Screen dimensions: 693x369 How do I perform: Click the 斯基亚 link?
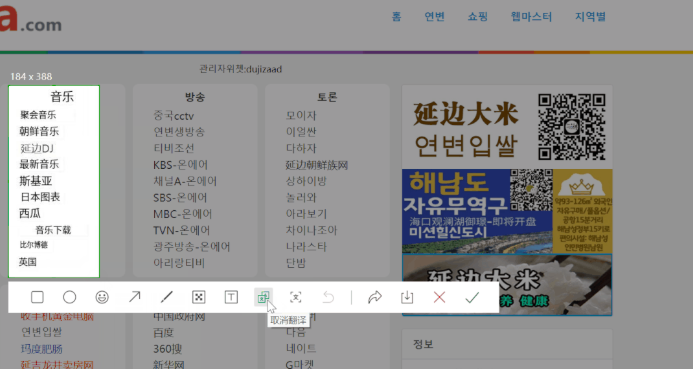coord(36,181)
